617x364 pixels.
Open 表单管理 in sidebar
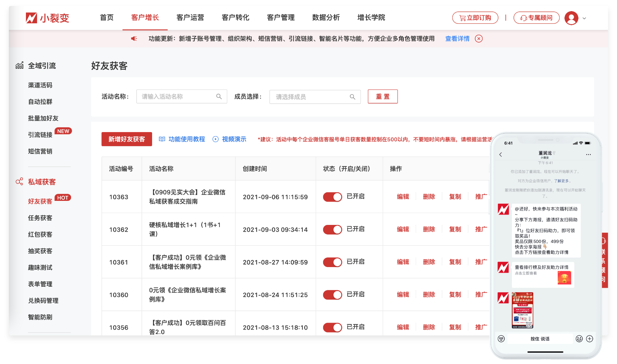tap(40, 284)
